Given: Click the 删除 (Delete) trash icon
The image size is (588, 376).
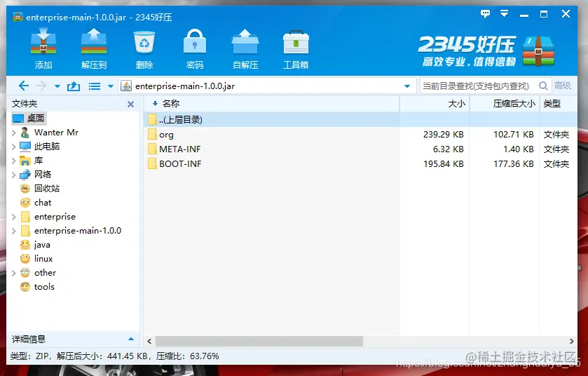Looking at the screenshot, I should [x=144, y=48].
